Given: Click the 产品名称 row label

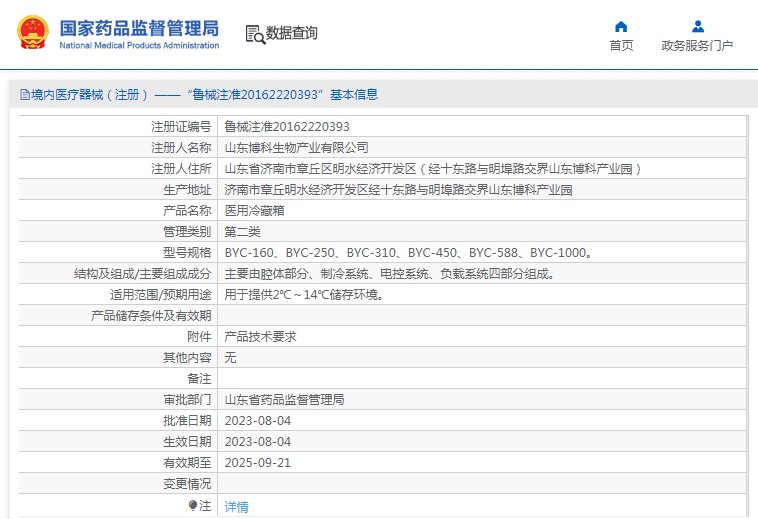Looking at the screenshot, I should 187,211.
